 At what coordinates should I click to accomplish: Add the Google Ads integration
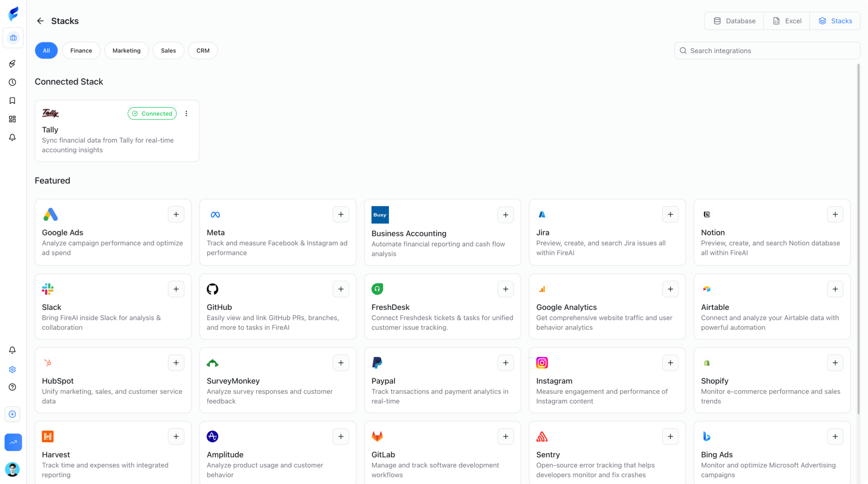176,214
